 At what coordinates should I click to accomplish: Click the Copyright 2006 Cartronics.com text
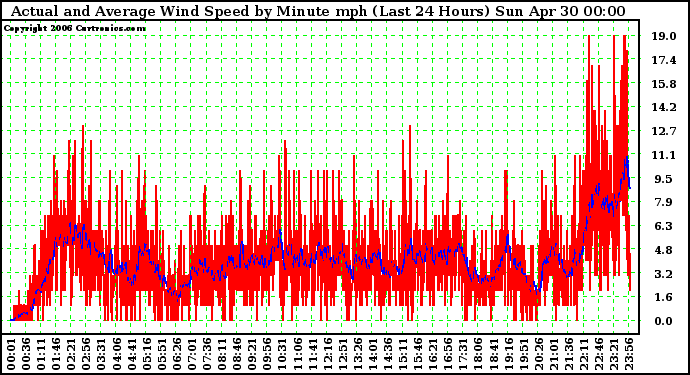coord(74,29)
